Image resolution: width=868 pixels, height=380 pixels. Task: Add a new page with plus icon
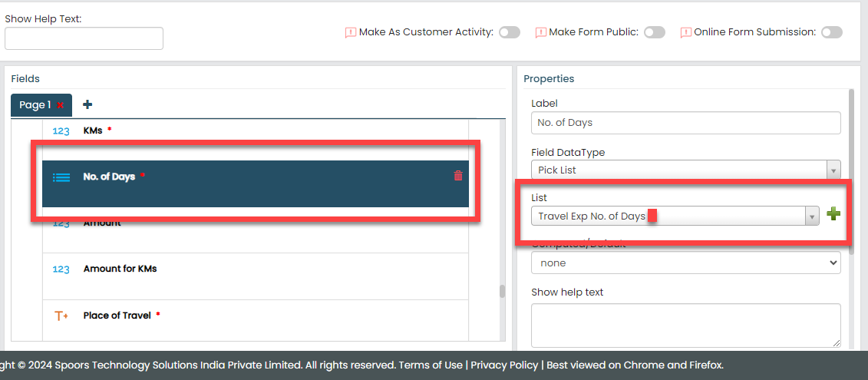point(87,104)
